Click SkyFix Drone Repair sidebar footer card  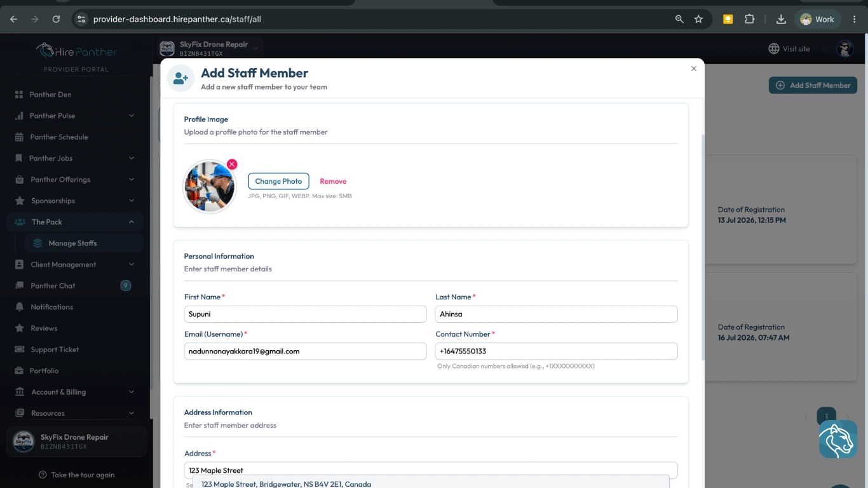tap(76, 442)
